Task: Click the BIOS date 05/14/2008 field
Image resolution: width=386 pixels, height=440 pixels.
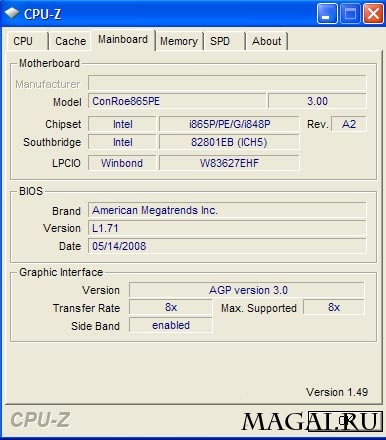Action: [x=227, y=246]
